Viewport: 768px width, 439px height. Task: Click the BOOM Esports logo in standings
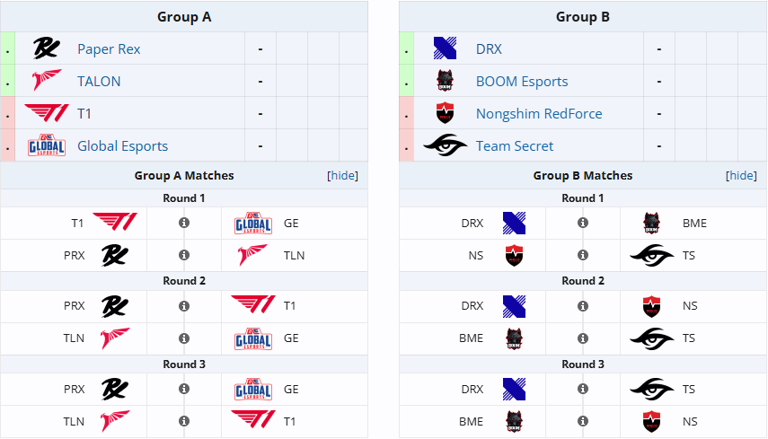[445, 81]
